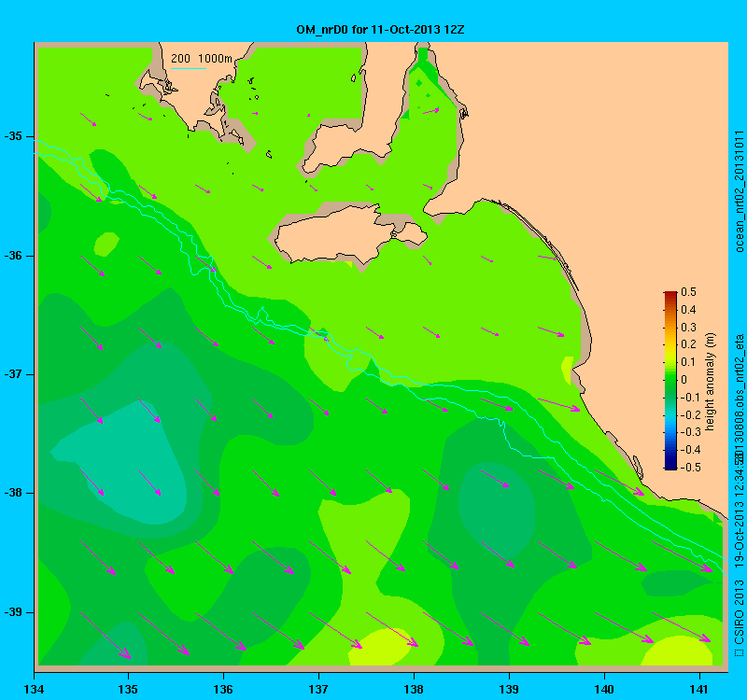Click the ocean_nrt02_20131011 side label
This screenshot has width=747, height=700.
tap(739, 191)
